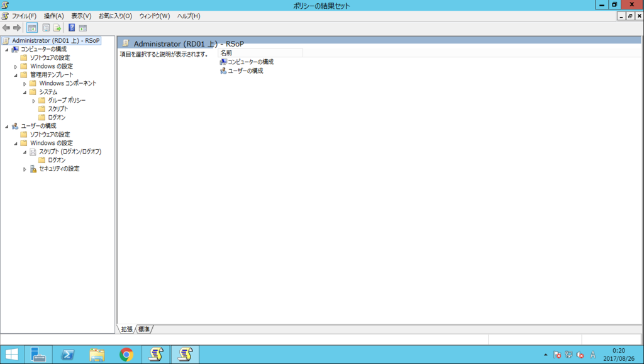Launch Server Manager from the taskbar
Screen dimensions: 644x364
pos(38,355)
